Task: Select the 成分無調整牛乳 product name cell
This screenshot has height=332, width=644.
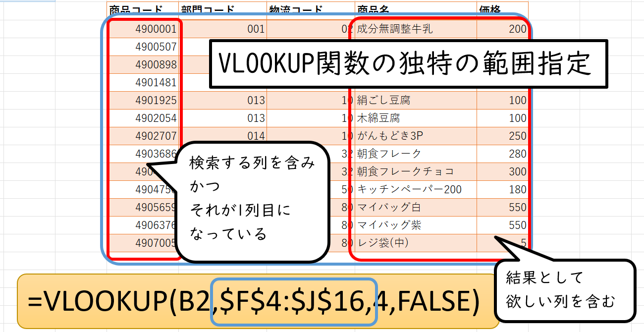Action: 416,29
